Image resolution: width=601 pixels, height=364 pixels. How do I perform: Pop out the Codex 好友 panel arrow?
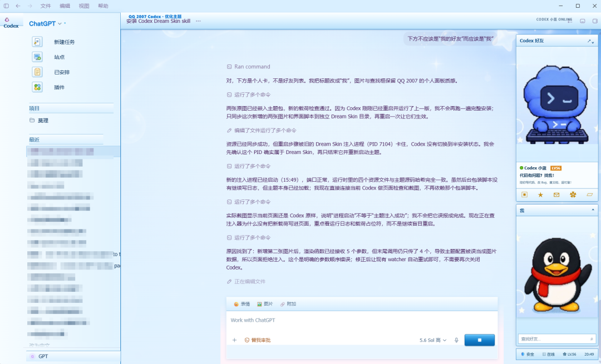(589, 41)
